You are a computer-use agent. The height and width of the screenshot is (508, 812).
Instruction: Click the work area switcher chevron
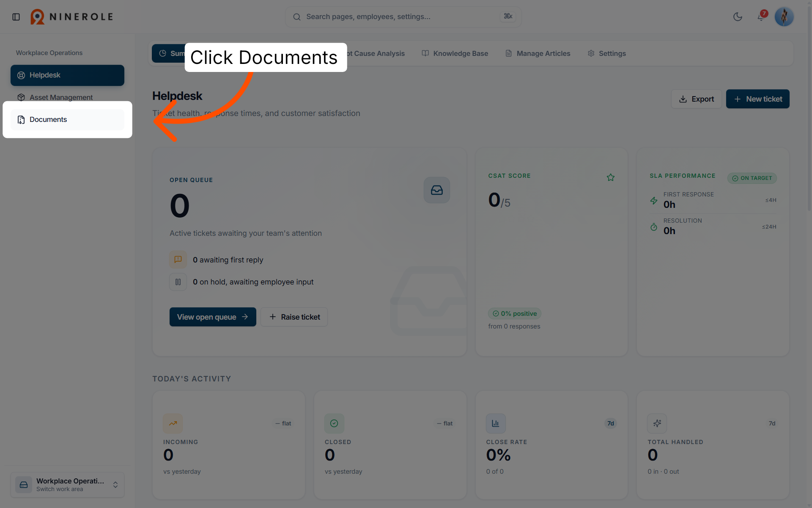[x=115, y=485]
